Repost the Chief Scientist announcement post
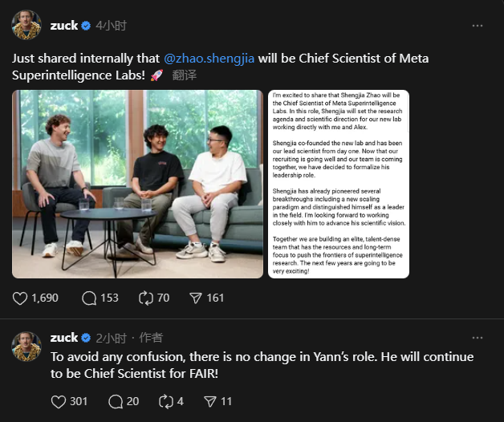 pyautogui.click(x=146, y=298)
